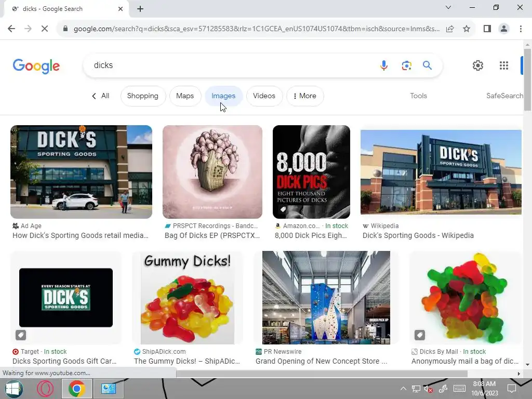532x399 pixels.
Task: Open the touch keyboard tray icon
Action: (459, 389)
